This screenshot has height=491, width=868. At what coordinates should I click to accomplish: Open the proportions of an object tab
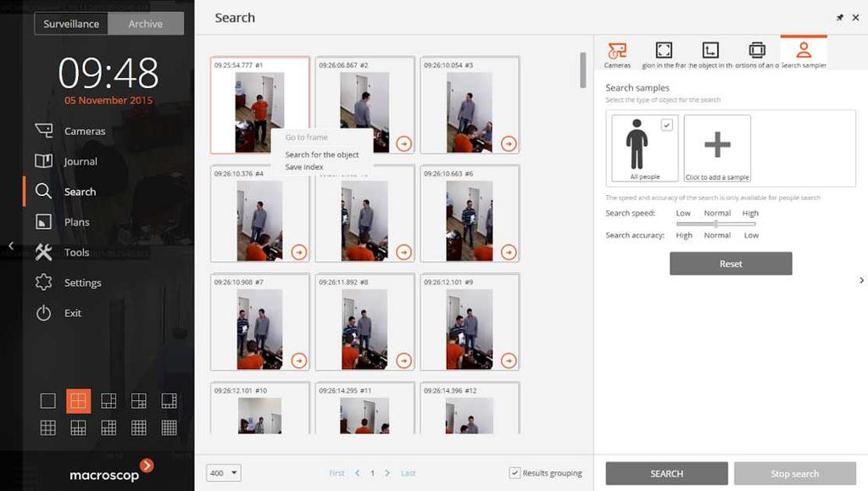pos(757,55)
